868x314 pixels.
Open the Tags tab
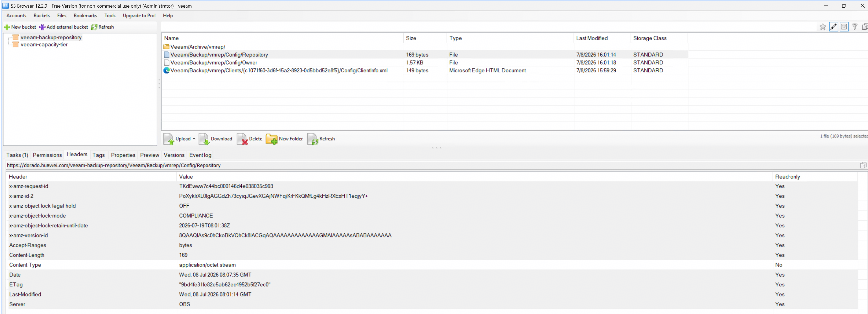pos(98,155)
